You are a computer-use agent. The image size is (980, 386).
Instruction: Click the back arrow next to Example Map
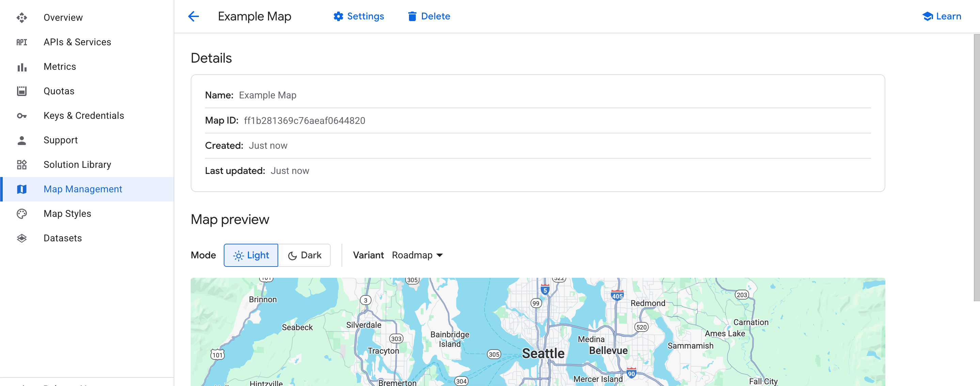coord(193,16)
